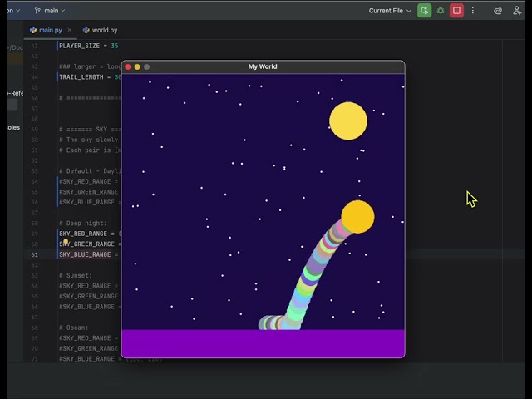
Task: Click the purple ground in My World
Action: pyautogui.click(x=263, y=343)
